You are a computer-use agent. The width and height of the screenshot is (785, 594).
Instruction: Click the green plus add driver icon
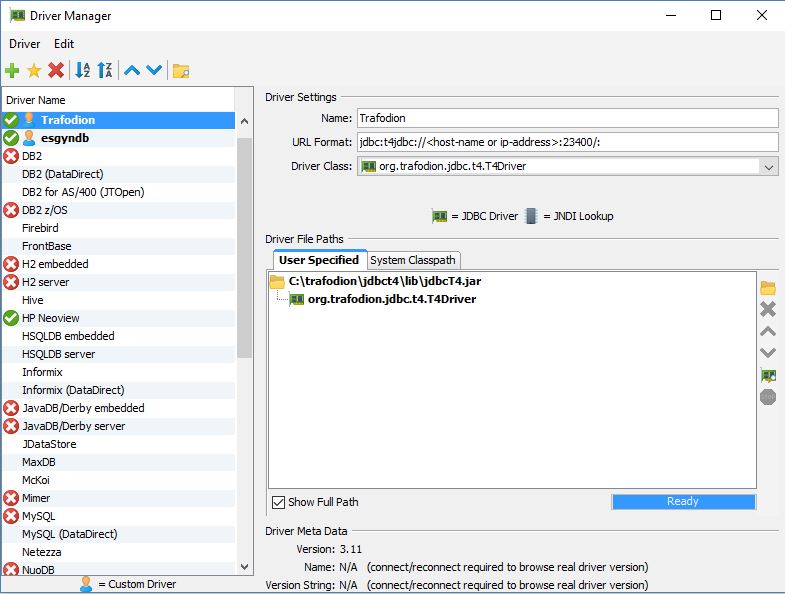[12, 70]
